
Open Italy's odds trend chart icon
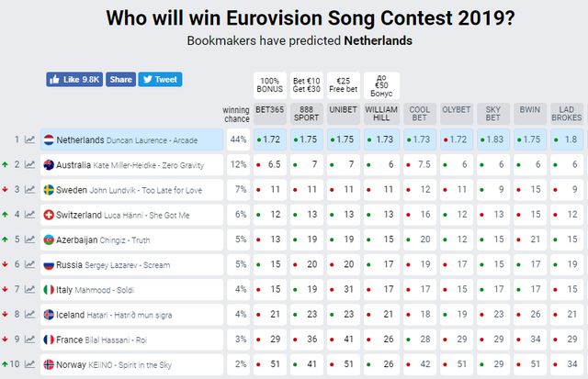coord(29,289)
